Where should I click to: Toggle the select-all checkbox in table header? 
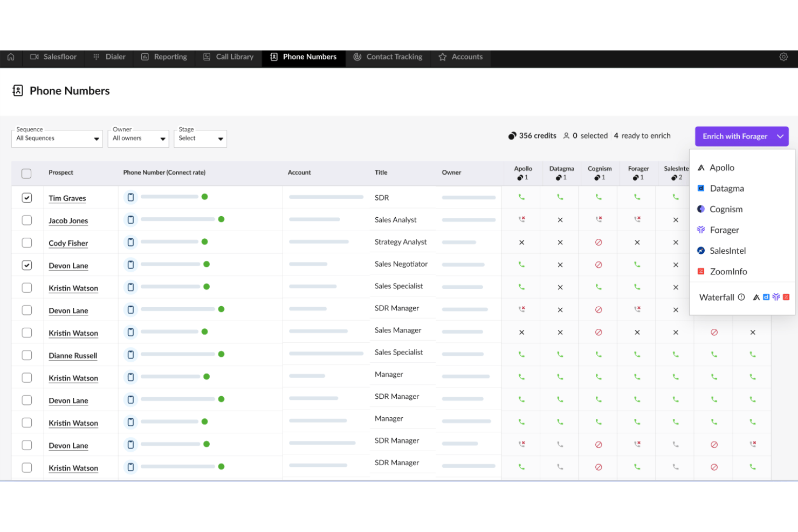click(26, 174)
